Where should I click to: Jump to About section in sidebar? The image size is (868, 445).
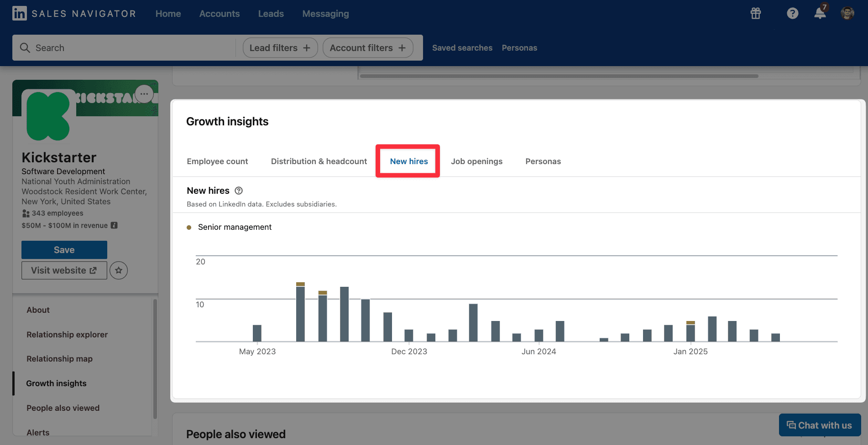point(38,310)
